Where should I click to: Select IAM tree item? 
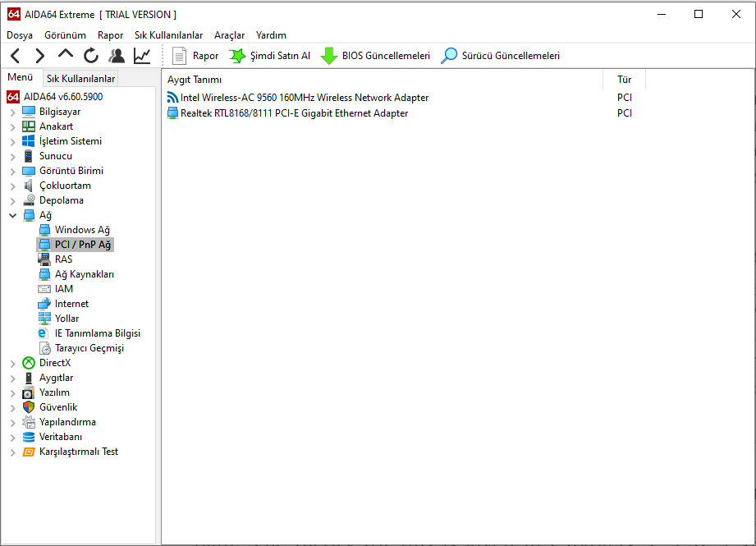64,289
